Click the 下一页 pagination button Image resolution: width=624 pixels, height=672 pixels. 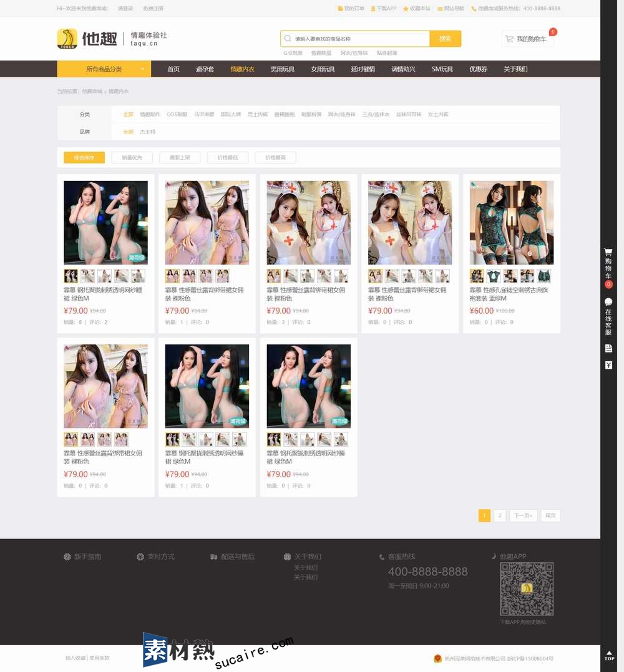pos(523,515)
